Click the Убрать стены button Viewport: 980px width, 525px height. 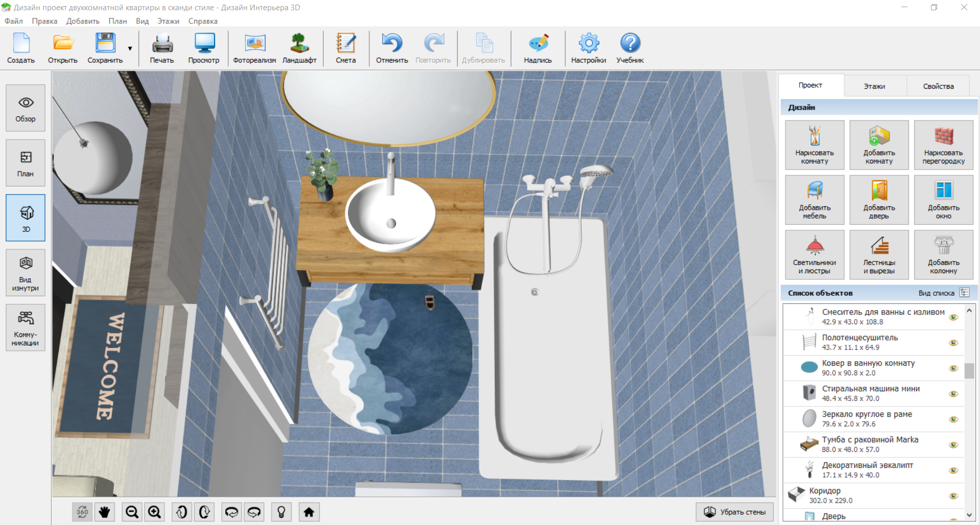click(x=734, y=512)
